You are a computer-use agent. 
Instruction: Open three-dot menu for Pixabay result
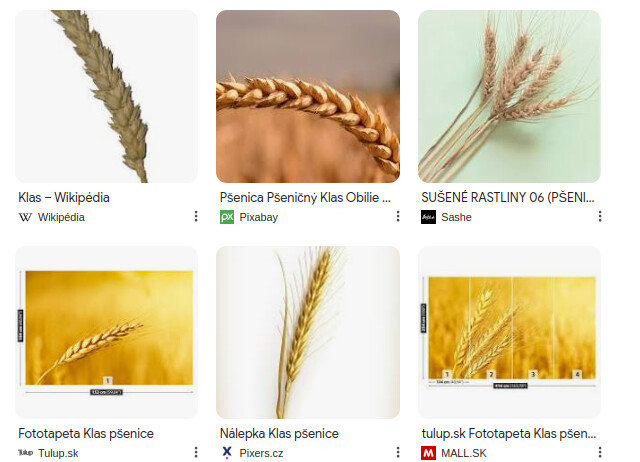click(398, 216)
